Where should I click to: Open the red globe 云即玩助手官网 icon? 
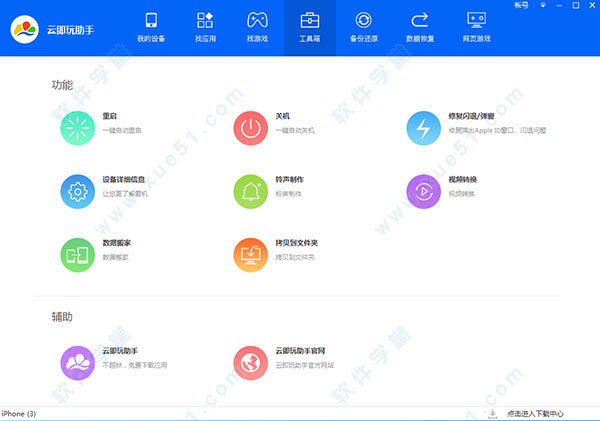[251, 363]
